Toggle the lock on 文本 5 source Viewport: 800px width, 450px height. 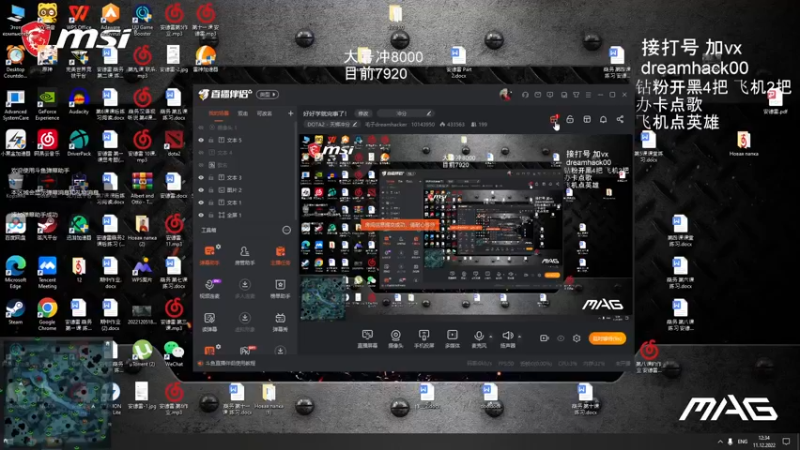pos(211,140)
